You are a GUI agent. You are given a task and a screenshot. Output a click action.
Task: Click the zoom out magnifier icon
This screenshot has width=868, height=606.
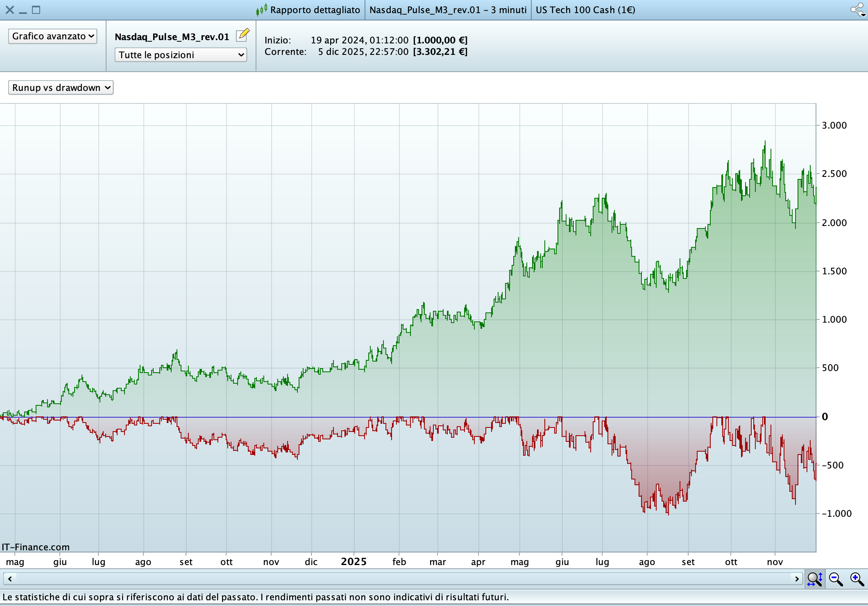[x=836, y=579]
